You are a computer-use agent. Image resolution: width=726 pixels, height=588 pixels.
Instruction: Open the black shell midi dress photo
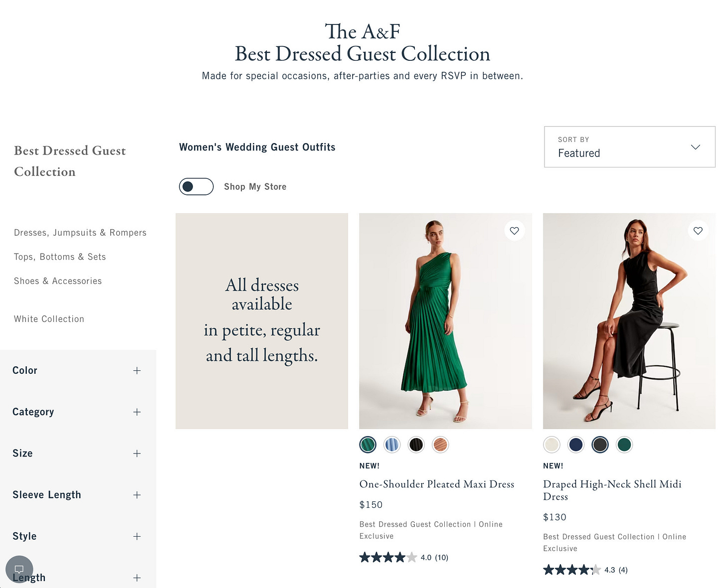629,321
